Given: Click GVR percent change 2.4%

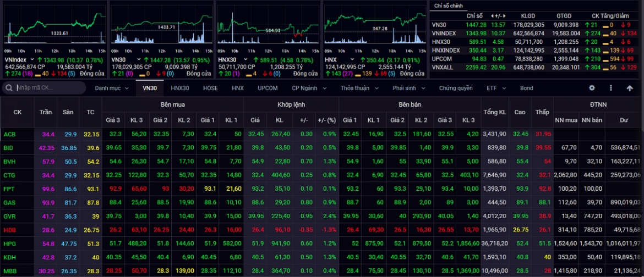Looking at the screenshot, I should coord(329,216).
